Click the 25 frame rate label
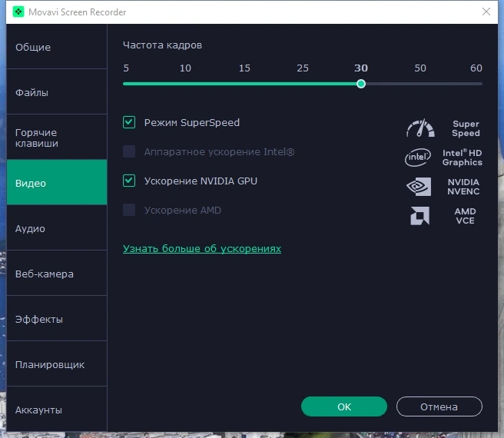Viewport: 504px width, 438px height. pyautogui.click(x=303, y=68)
